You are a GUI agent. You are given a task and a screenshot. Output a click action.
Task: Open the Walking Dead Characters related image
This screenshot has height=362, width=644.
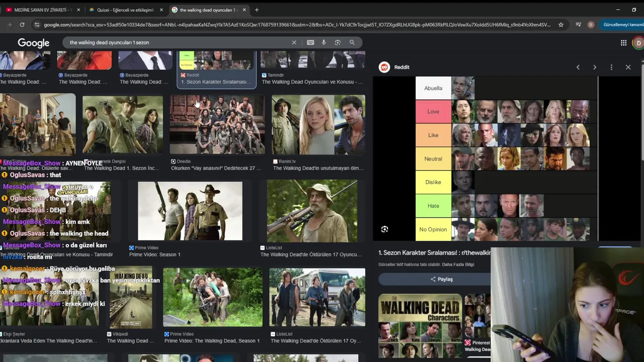[x=420, y=325]
